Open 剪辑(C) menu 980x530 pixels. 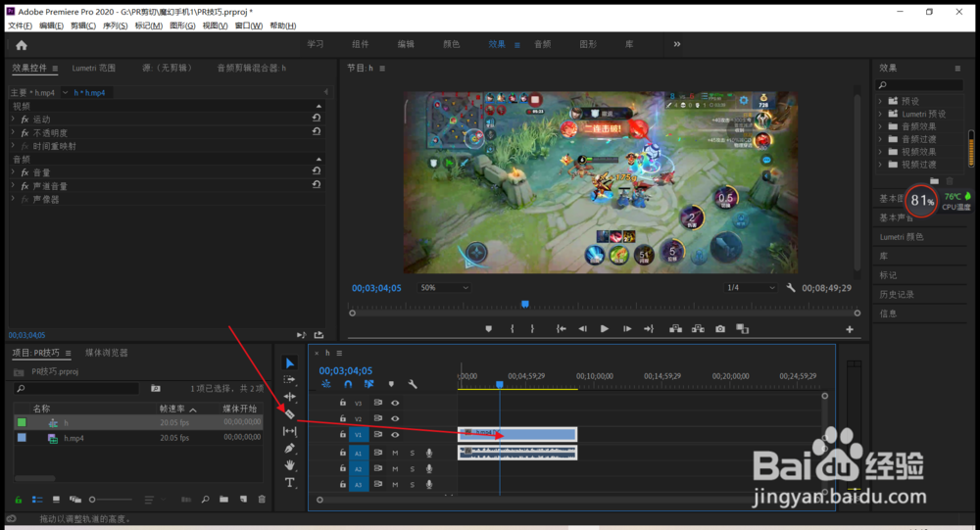tap(83, 25)
